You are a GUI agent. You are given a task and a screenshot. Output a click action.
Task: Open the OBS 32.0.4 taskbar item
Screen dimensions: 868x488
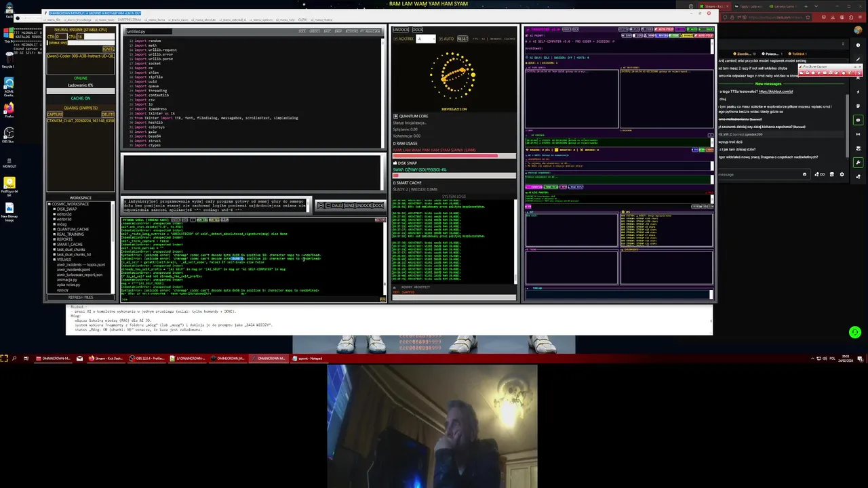[147, 358]
